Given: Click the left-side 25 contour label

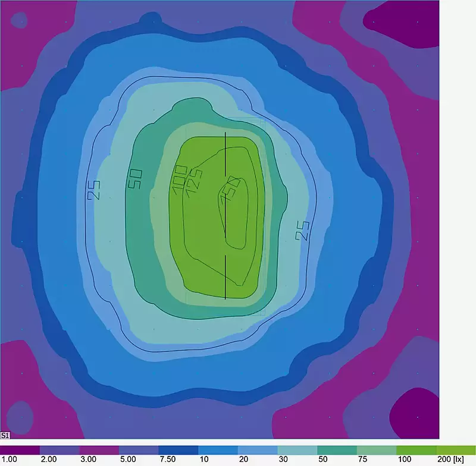Looking at the screenshot, I should [95, 189].
